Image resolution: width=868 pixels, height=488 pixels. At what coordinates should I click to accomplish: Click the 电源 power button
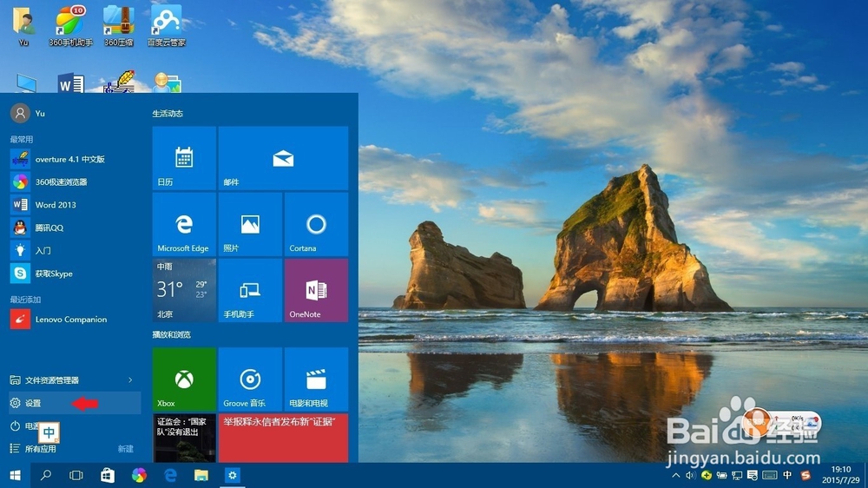pos(25,426)
